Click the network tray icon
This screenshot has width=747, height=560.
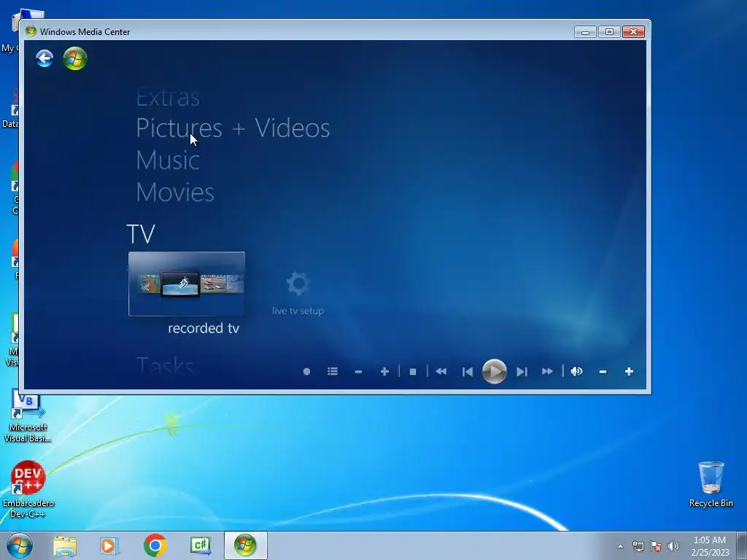point(638,546)
